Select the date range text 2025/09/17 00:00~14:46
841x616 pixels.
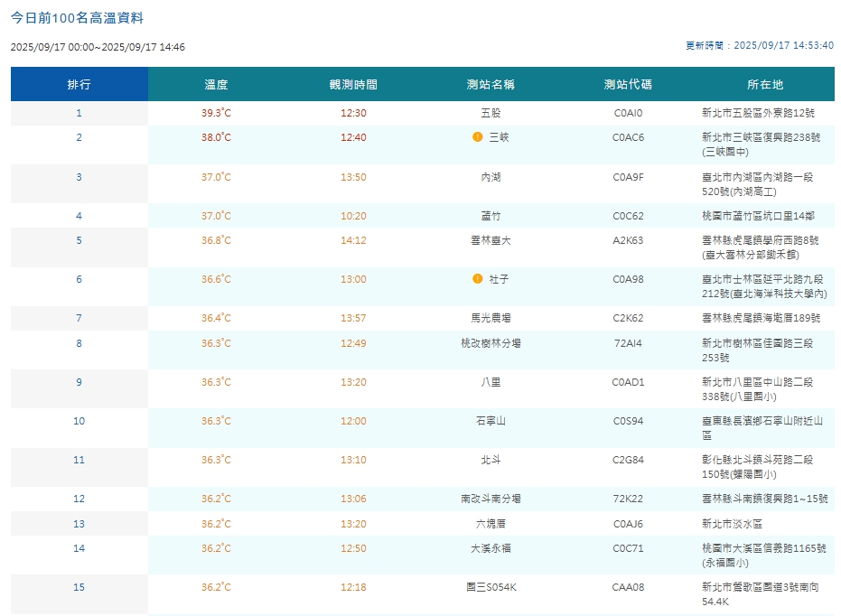click(x=98, y=47)
